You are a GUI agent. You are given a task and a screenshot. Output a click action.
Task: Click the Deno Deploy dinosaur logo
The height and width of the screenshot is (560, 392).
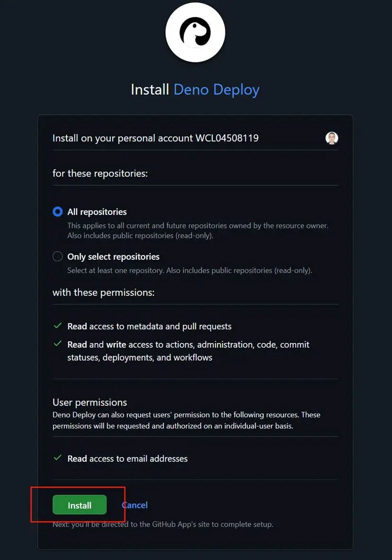195,33
